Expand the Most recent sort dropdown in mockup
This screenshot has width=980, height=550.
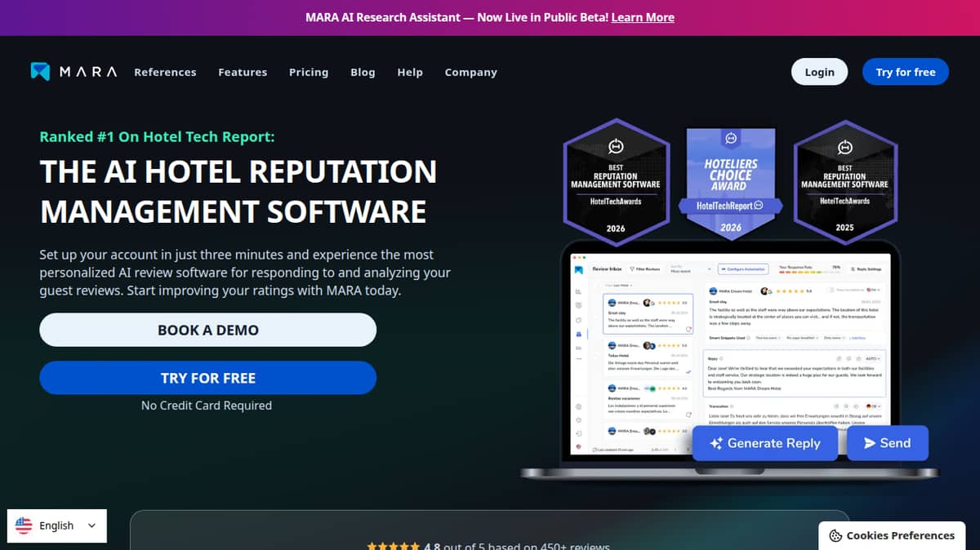click(690, 269)
